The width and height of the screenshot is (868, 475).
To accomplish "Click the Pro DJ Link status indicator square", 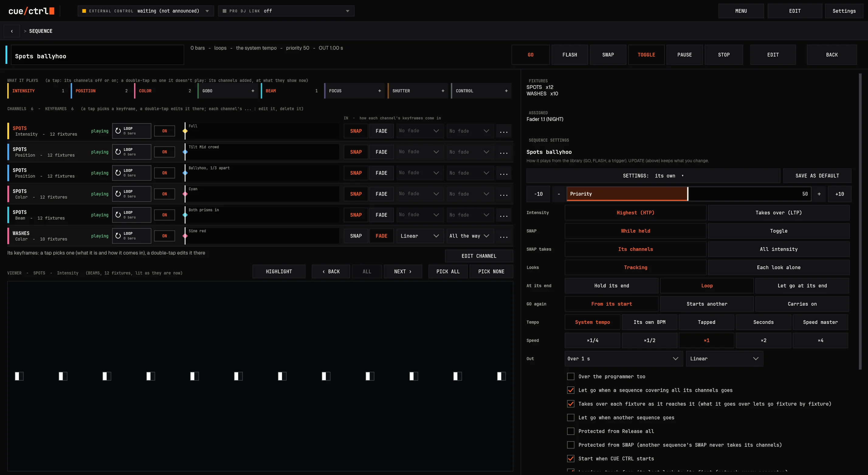I will (x=224, y=11).
